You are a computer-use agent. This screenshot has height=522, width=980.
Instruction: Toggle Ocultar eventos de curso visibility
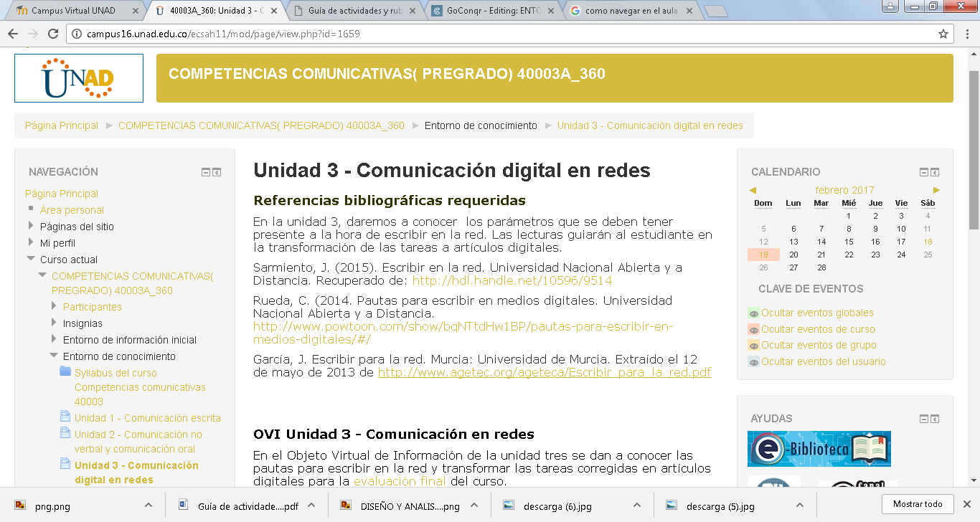pos(818,329)
